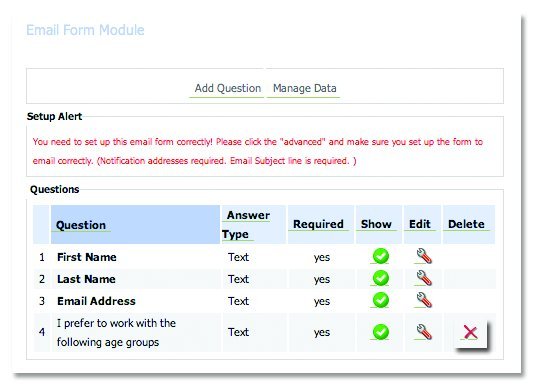The height and width of the screenshot is (391, 541).
Task: Click the Email Form Module heading
Action: tap(85, 30)
